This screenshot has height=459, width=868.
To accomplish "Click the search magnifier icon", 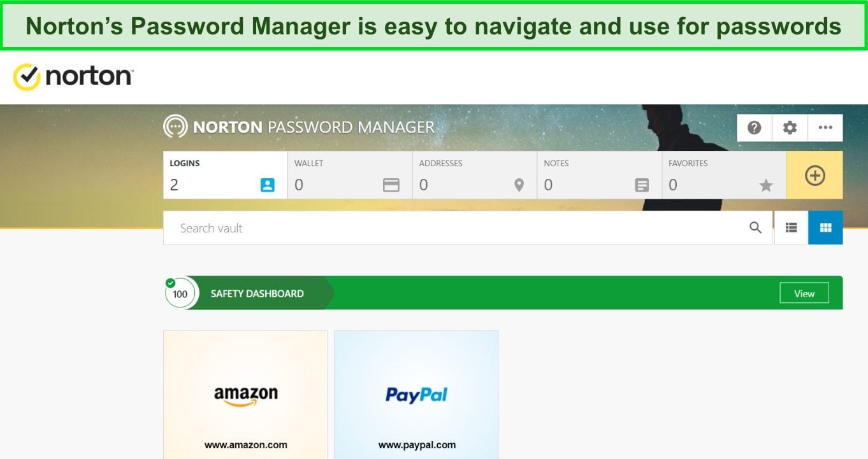I will point(755,228).
